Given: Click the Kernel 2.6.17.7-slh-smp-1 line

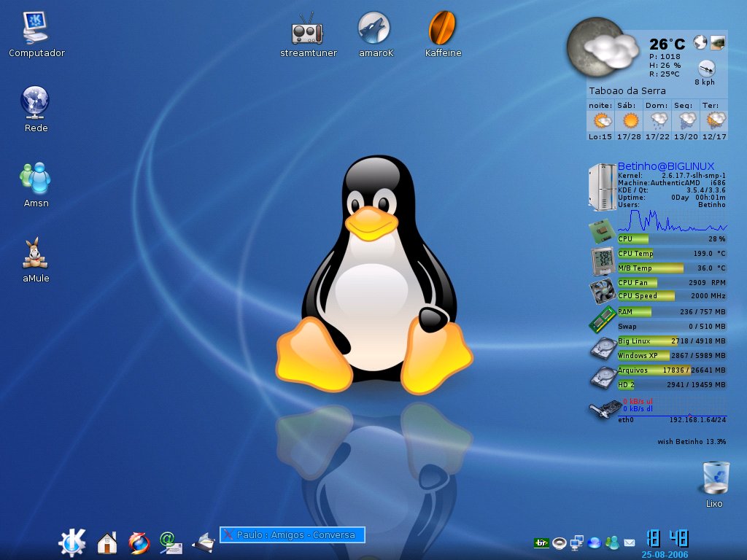Looking at the screenshot, I should point(672,176).
